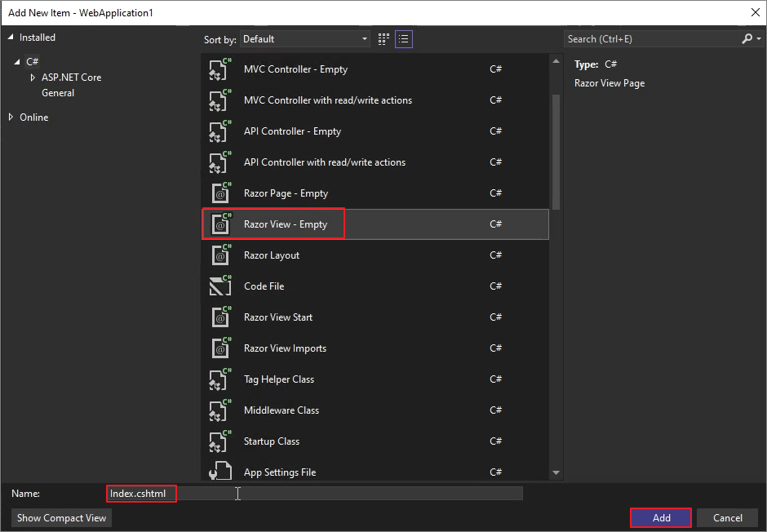Click 'Razor View Page' description text
Viewport: 767px width, 532px height.
pos(609,83)
